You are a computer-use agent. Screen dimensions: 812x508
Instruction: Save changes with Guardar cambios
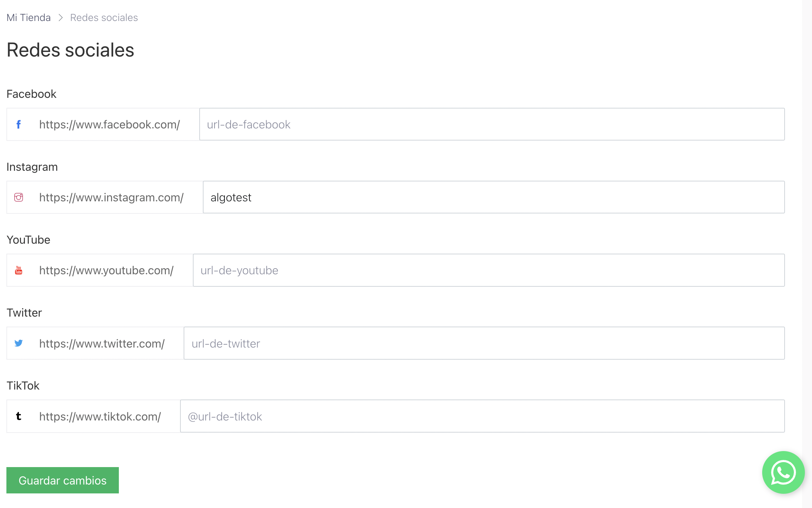coord(63,480)
